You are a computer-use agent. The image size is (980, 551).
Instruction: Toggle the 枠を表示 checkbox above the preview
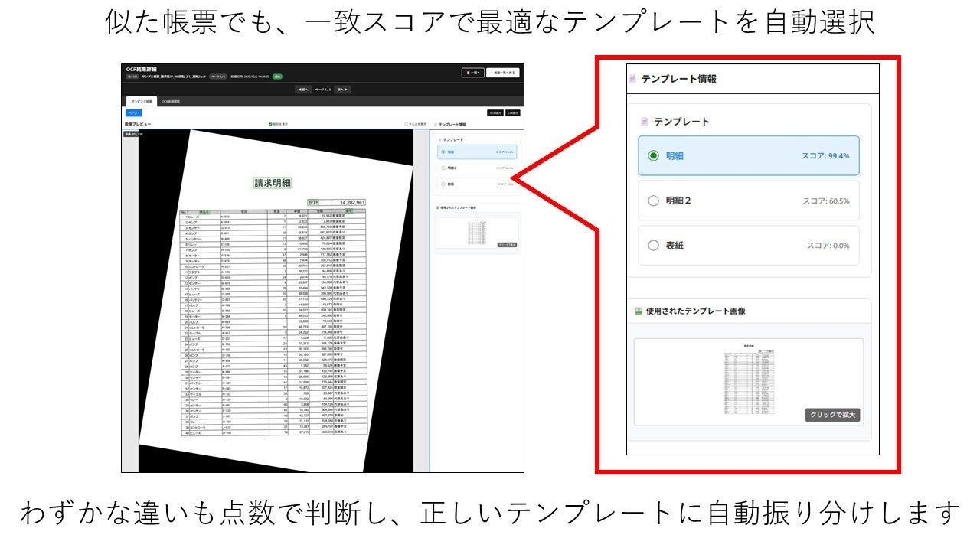pos(271,123)
